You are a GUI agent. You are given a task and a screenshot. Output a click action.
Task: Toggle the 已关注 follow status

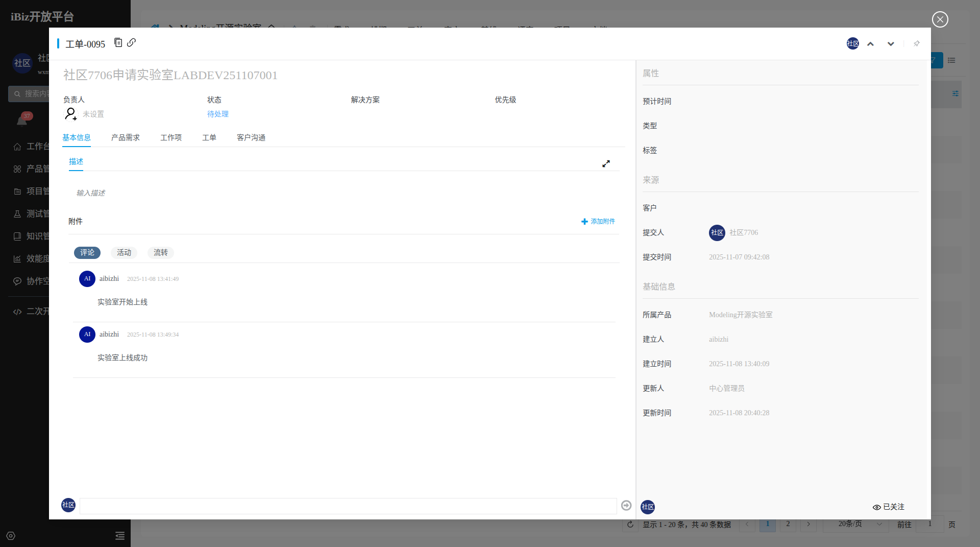(x=889, y=507)
